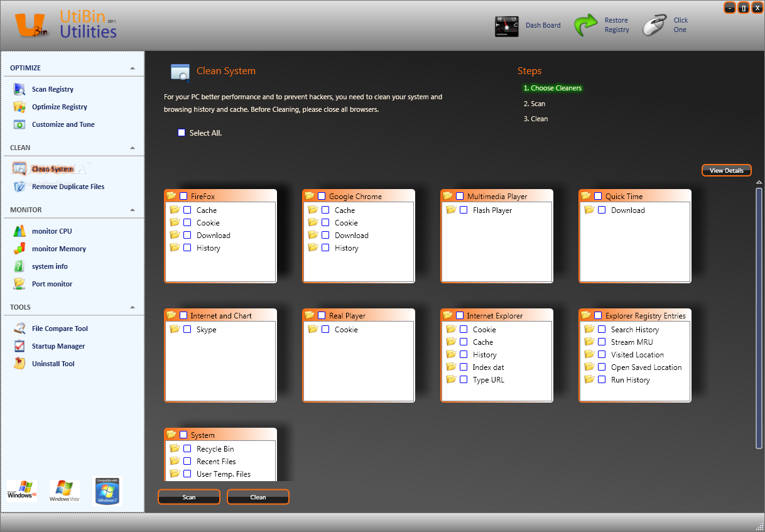Check the Skype checkbox
Viewport: 765px width, 532px height.
point(187,330)
